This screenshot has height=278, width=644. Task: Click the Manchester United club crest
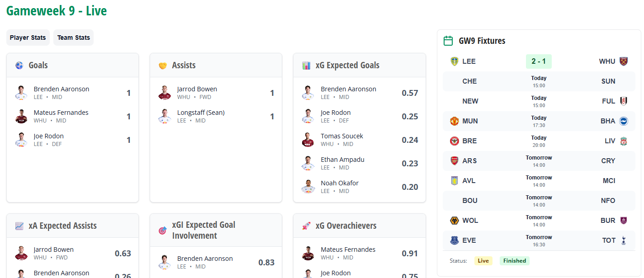[x=455, y=121]
